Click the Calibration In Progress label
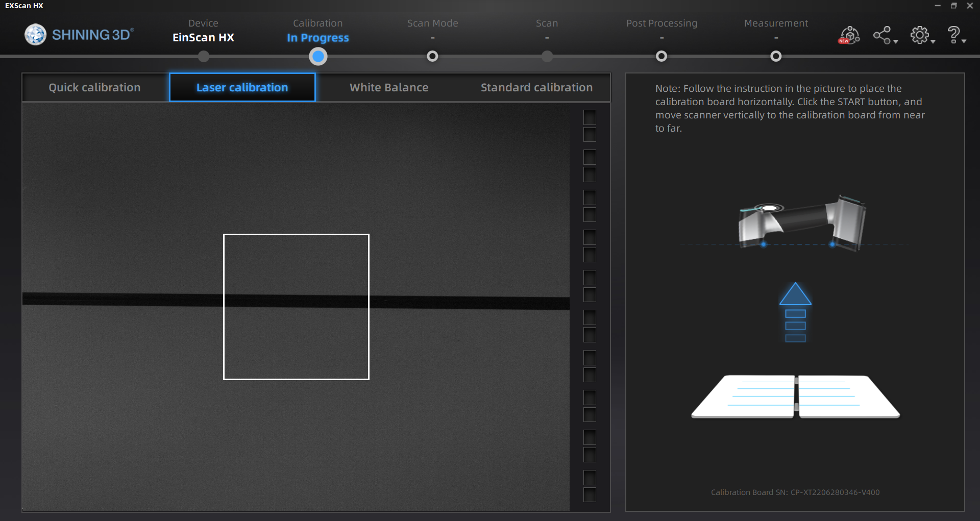 tap(318, 38)
